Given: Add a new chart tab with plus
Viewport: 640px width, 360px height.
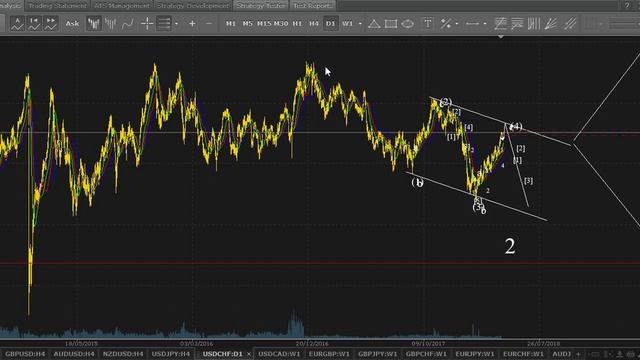Looking at the screenshot, I should pyautogui.click(x=578, y=354).
